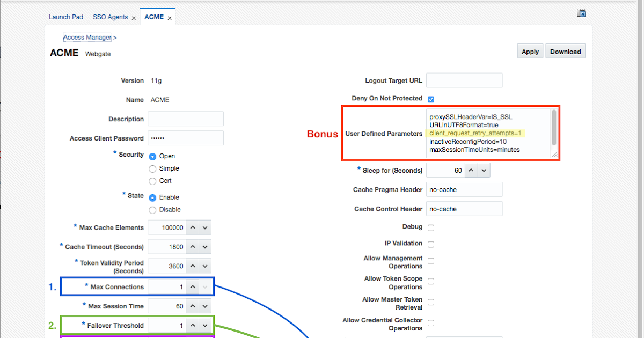The width and height of the screenshot is (644, 338).
Task: Switch to the Launch Pad tab
Action: [66, 17]
